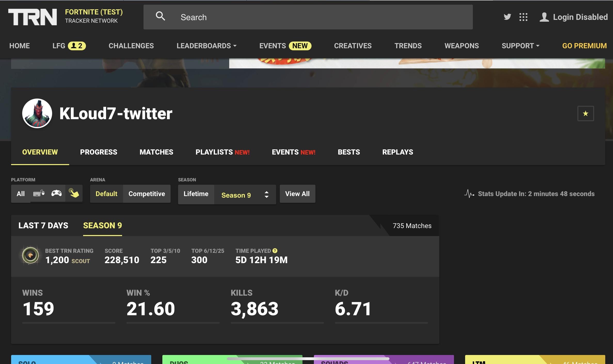
Task: Show Last 7 Days stats
Action: pos(43,225)
